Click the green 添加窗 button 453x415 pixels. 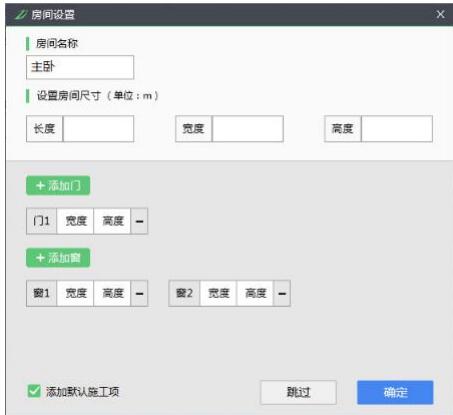pos(58,258)
